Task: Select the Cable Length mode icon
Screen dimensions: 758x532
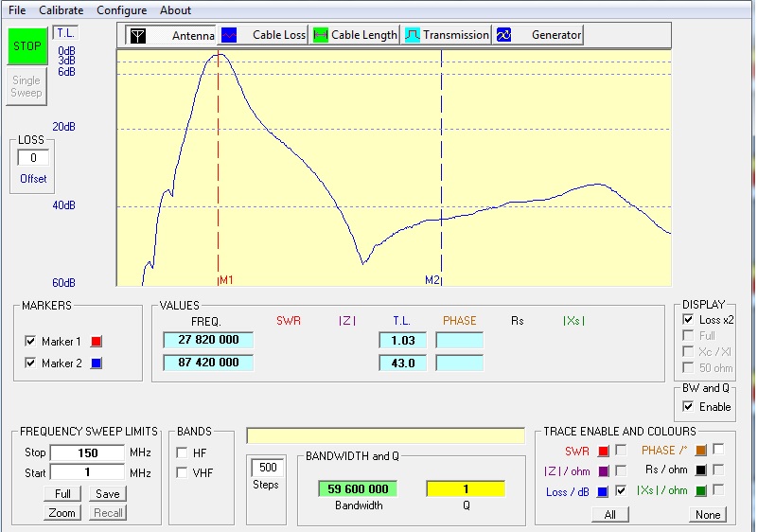Action: [321, 35]
